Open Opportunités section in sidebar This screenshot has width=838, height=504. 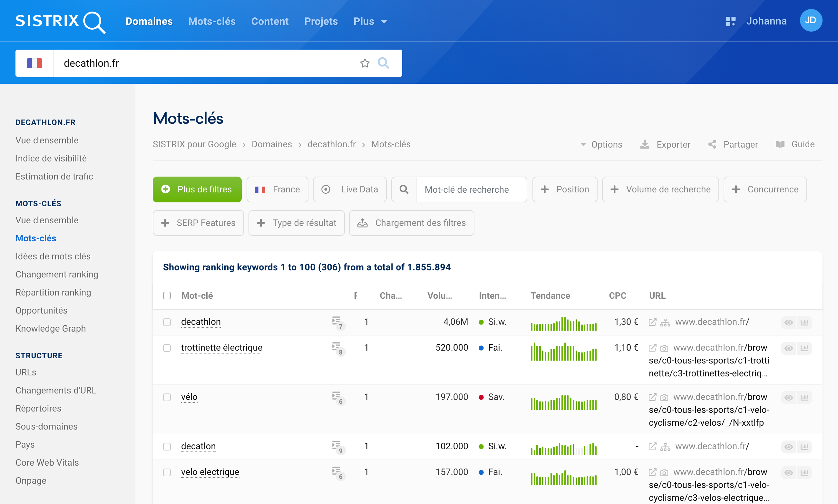coord(41,310)
